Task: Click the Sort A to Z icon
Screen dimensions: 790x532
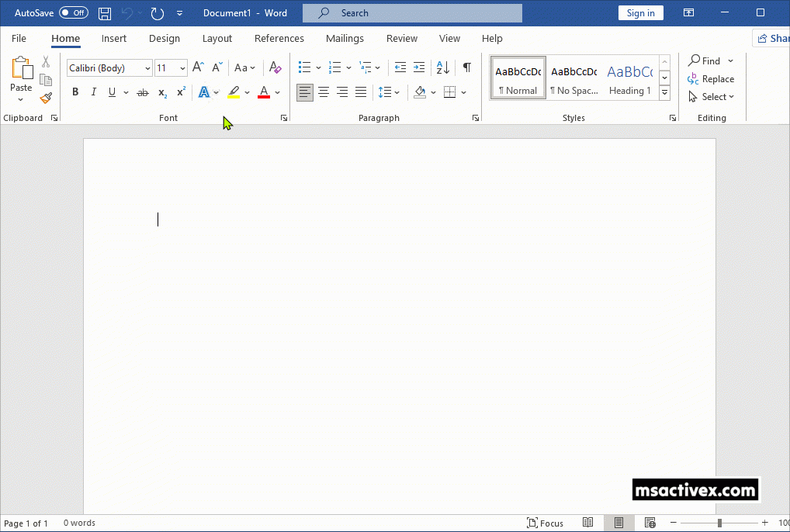Action: (x=442, y=68)
